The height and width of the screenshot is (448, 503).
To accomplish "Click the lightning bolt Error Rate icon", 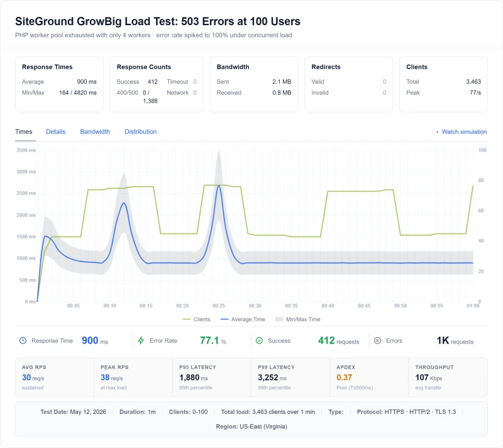I will click(141, 340).
